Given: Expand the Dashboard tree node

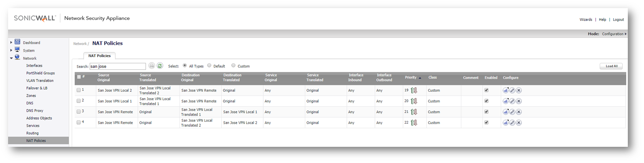Looking at the screenshot, I should [11, 42].
